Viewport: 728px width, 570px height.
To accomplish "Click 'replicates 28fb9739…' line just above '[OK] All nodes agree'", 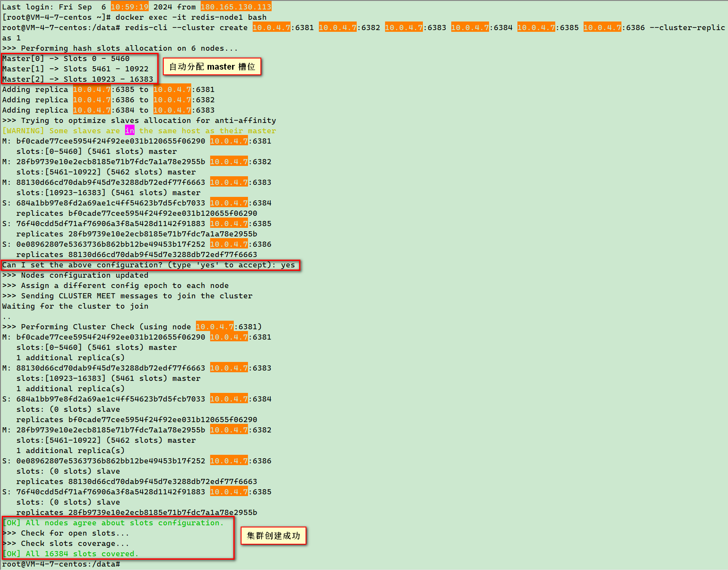I will coord(137,512).
